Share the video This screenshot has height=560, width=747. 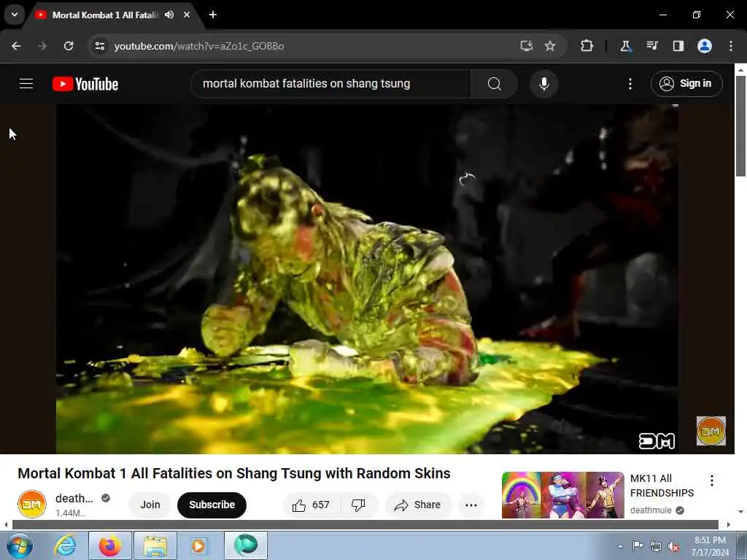(x=418, y=505)
